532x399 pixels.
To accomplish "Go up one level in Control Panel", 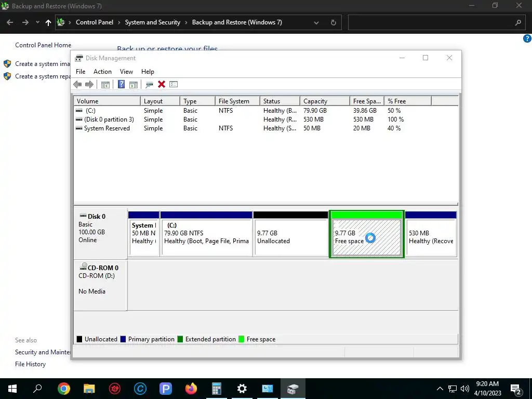I will tap(48, 23).
